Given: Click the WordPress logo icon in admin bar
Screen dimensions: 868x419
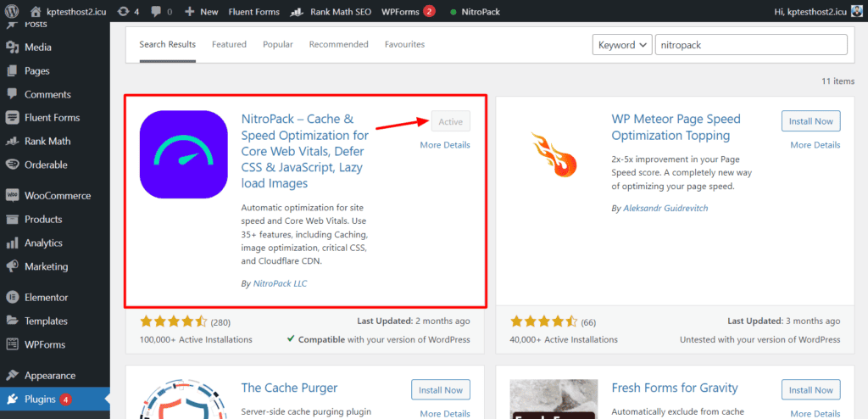Looking at the screenshot, I should click(13, 12).
